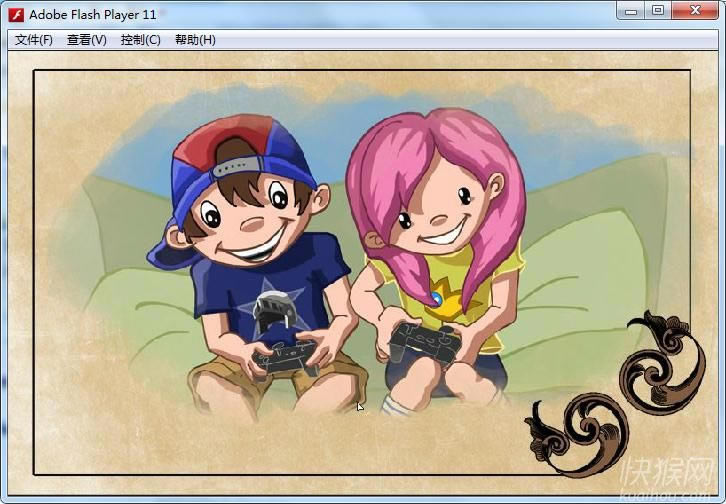Screen dimensions: 726x504
Task: Click the 快猴网 watermark text
Action: click(x=669, y=477)
